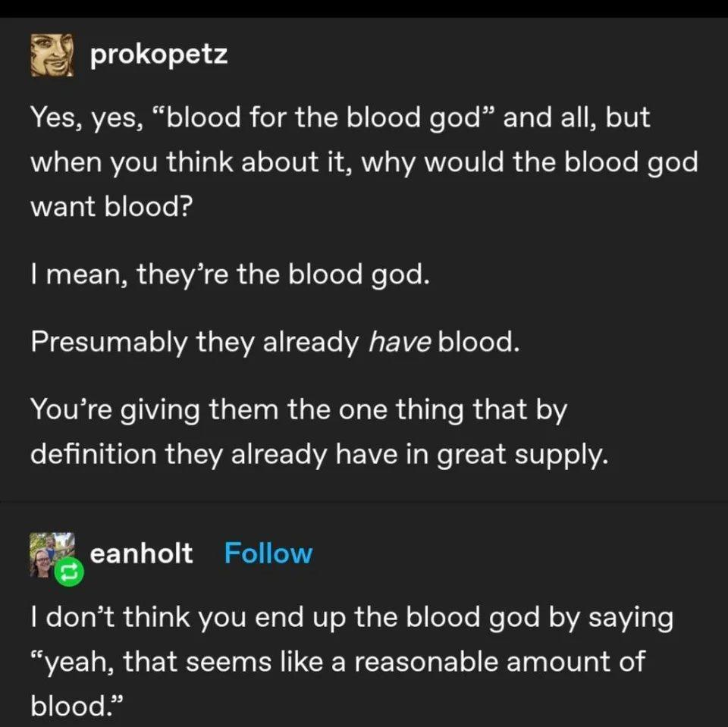Open prokopetz's blog via the username
The image size is (728, 727).
[x=158, y=55]
